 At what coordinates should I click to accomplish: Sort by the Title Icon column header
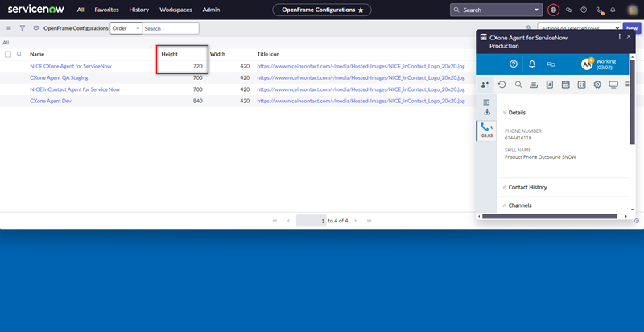[x=268, y=54]
